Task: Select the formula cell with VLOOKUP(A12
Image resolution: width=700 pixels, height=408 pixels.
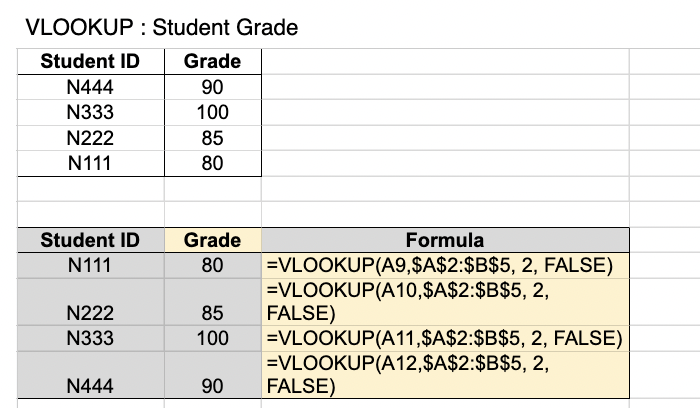Action: point(444,374)
